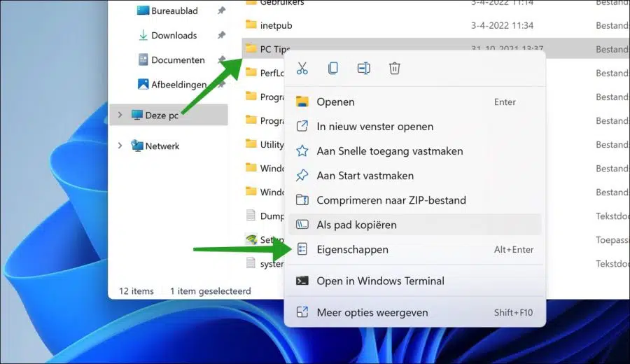
Task: Select Deze pc in the sidebar
Action: [x=169, y=115]
